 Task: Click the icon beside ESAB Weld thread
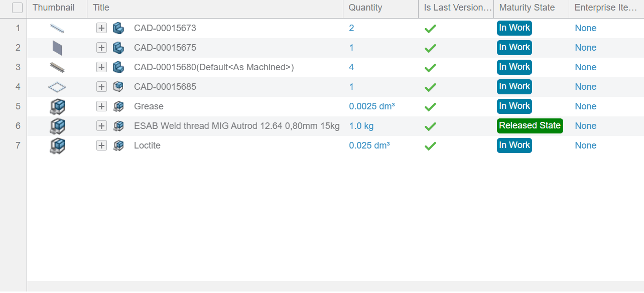[118, 126]
